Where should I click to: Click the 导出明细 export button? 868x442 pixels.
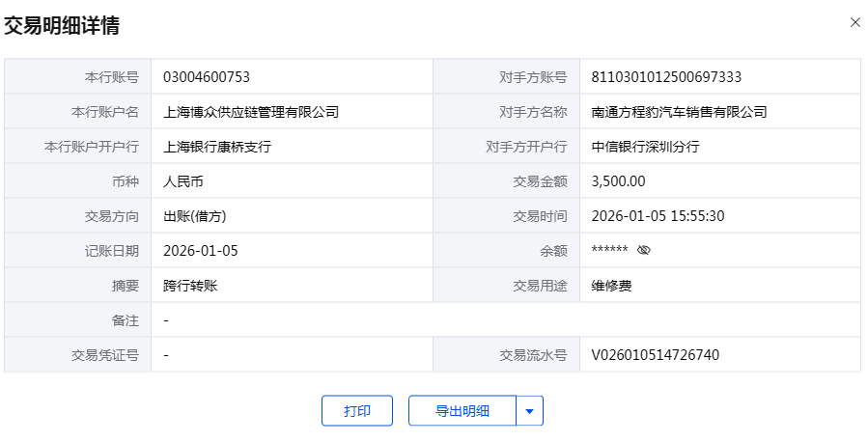tap(462, 411)
